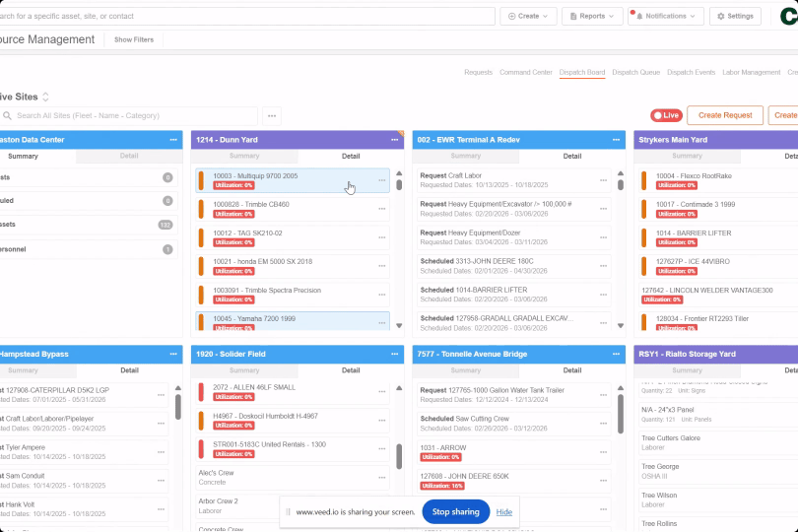The image size is (798, 532).
Task: Switch to the Command Center tab
Action: pos(526,72)
